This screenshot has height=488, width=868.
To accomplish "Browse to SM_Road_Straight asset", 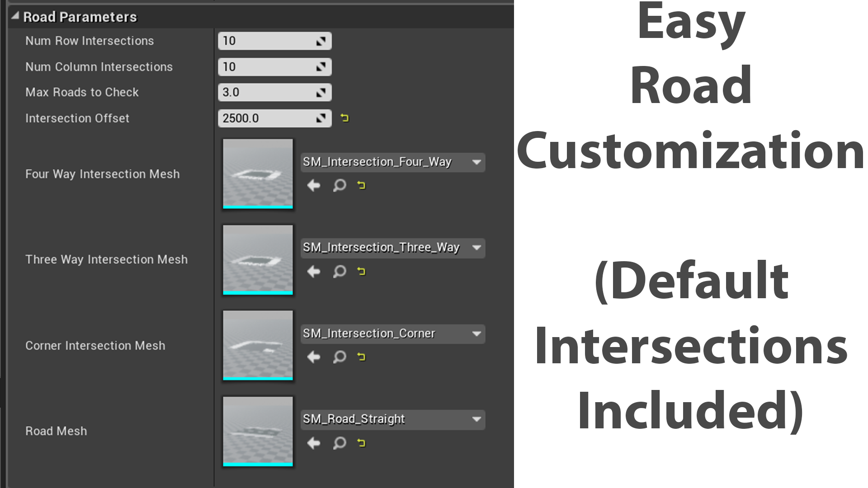I will pyautogui.click(x=340, y=443).
